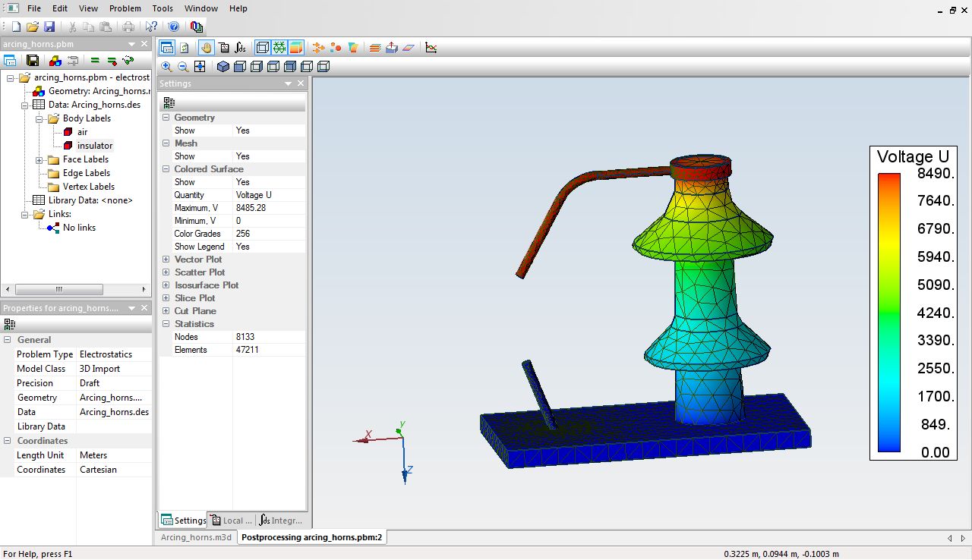Select the insulator body label
Viewport: 972px width, 560px height.
click(94, 146)
